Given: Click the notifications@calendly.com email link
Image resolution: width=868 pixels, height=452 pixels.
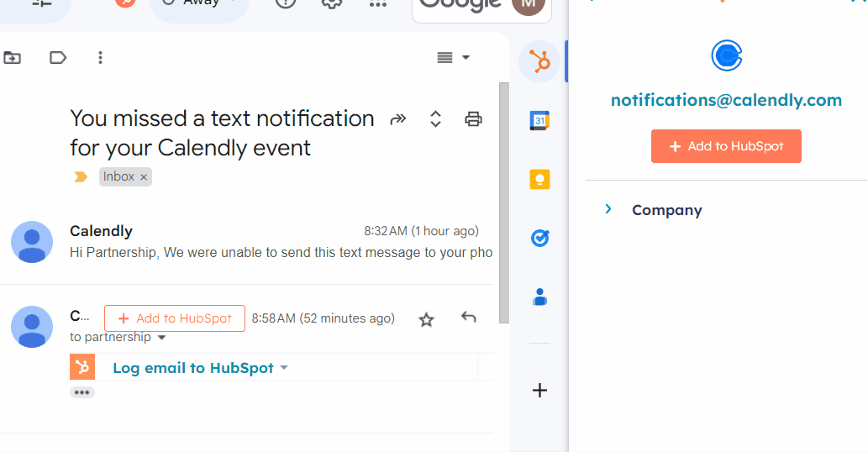Looking at the screenshot, I should (726, 100).
